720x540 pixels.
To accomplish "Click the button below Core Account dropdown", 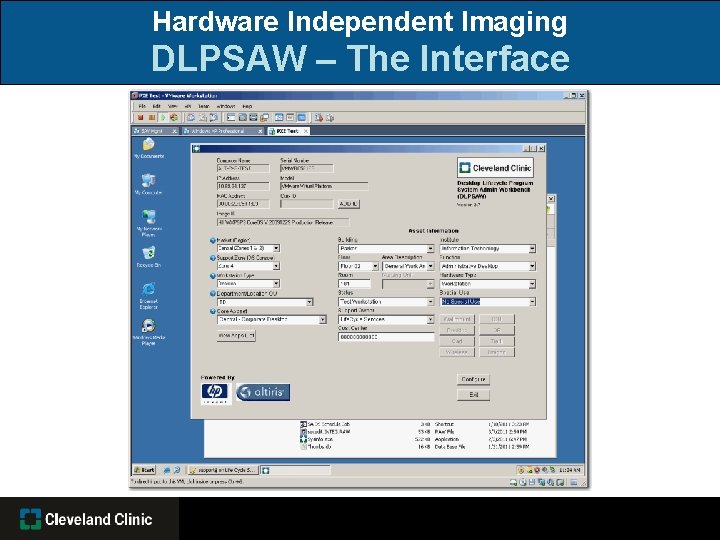I will tap(236, 336).
